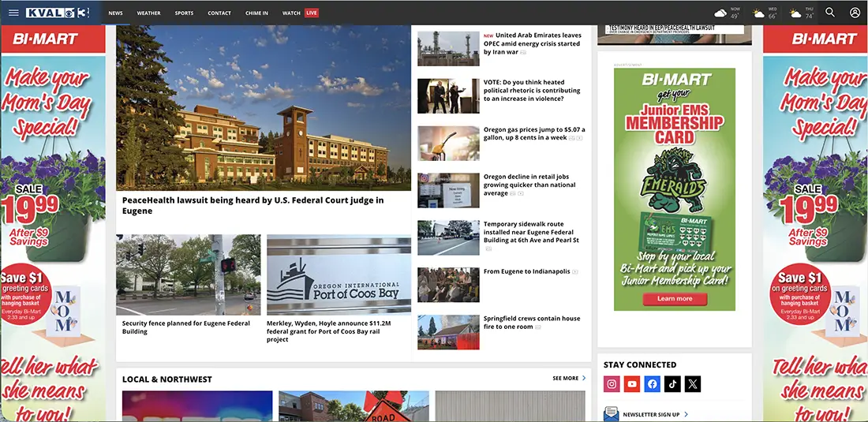Image resolution: width=868 pixels, height=422 pixels.
Task: Click the PeaceHealth building main image
Action: [264, 108]
